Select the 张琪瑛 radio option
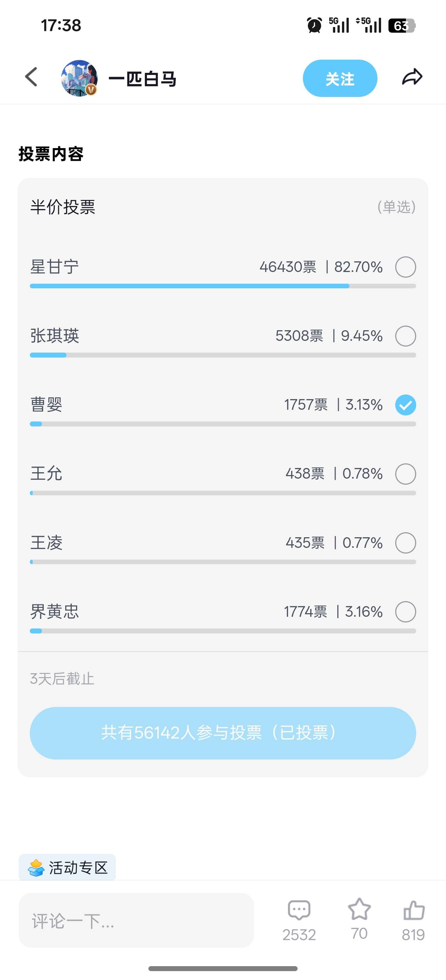 click(405, 336)
